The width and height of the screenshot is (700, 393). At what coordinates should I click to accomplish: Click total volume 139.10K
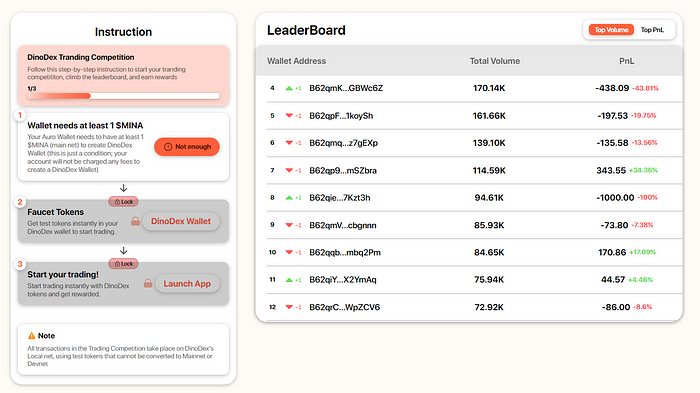pyautogui.click(x=489, y=143)
